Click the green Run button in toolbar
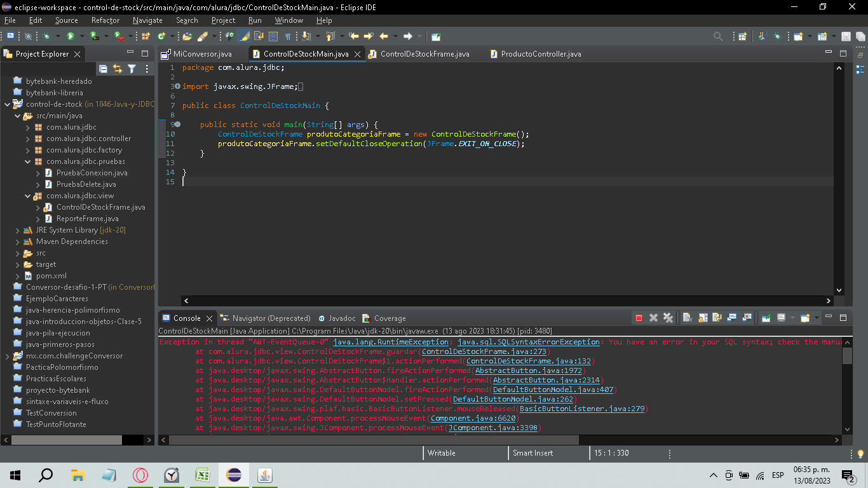The width and height of the screenshot is (868, 488). point(71,36)
